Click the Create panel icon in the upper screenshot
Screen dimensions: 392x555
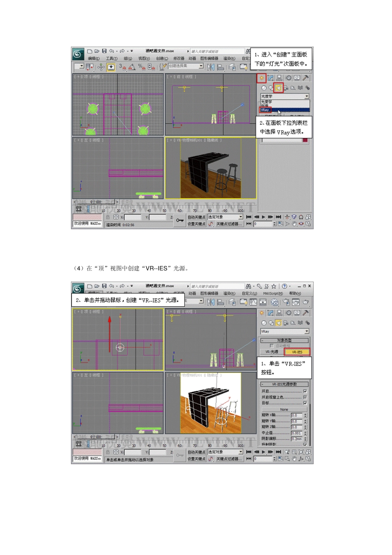(262, 78)
